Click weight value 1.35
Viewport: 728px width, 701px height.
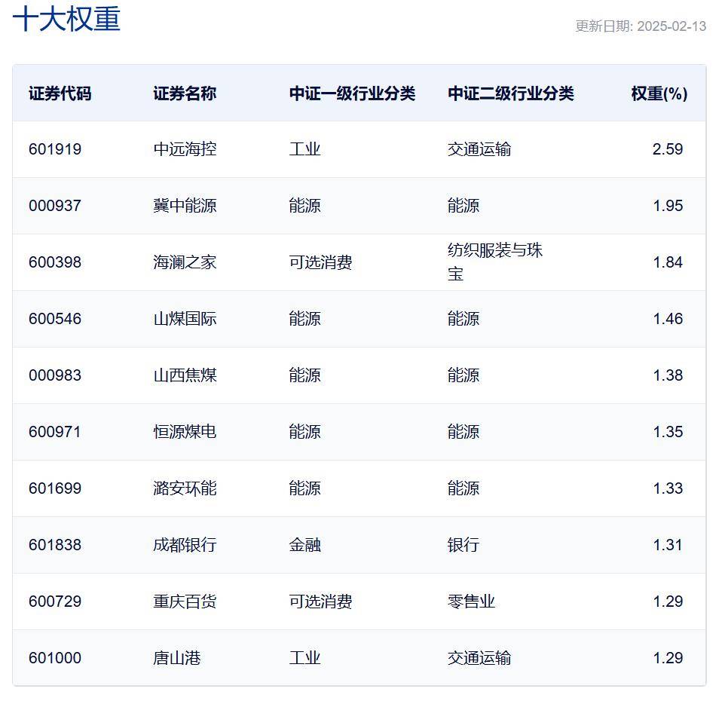(668, 432)
